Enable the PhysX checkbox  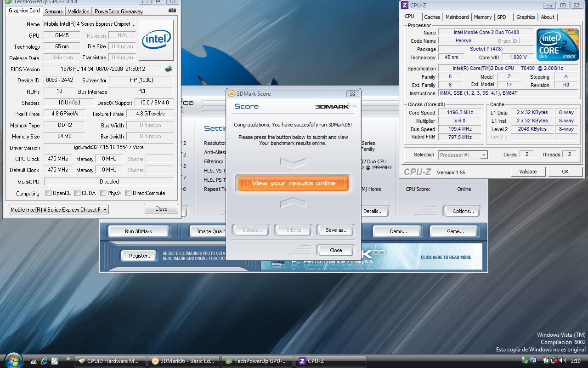(x=103, y=193)
